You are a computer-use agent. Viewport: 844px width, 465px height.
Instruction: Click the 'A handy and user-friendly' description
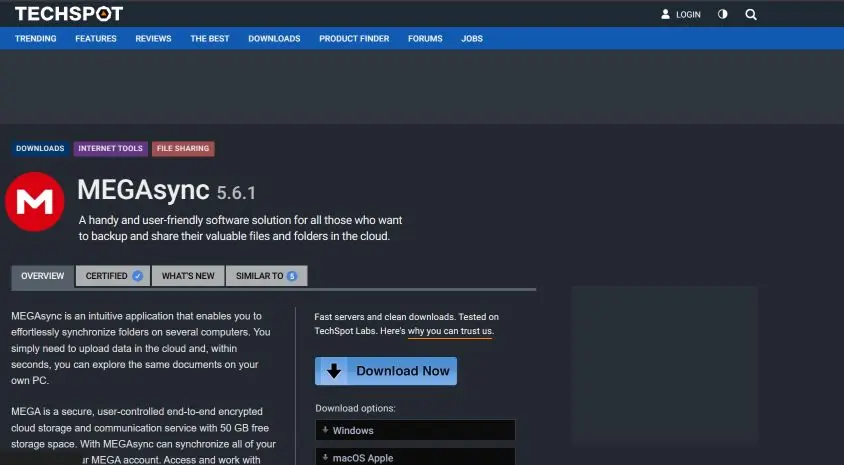241,228
